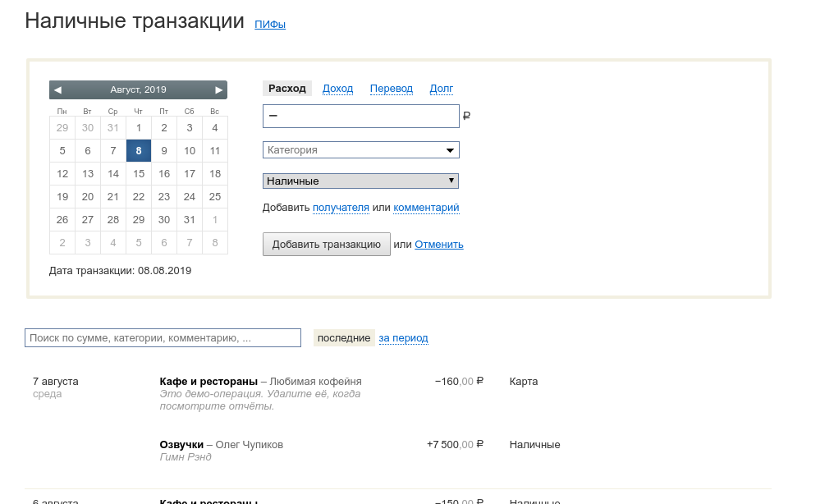Show transactions за период

click(x=403, y=338)
